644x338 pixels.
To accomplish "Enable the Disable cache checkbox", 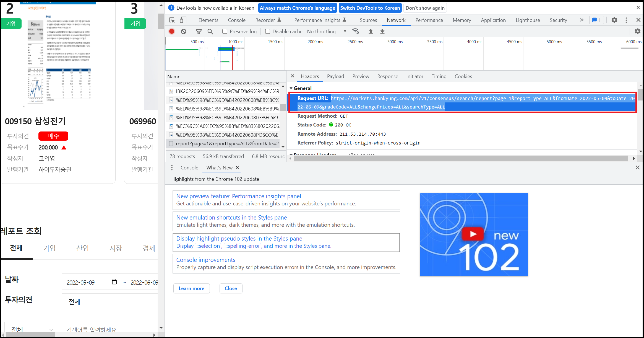I will [x=268, y=32].
